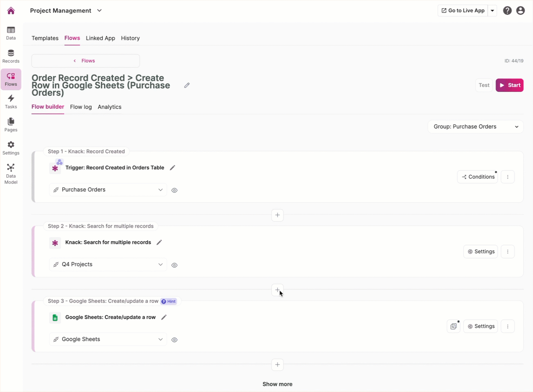Go to Tasks in the sidebar
Viewport: 533px width, 392px height.
[11, 101]
